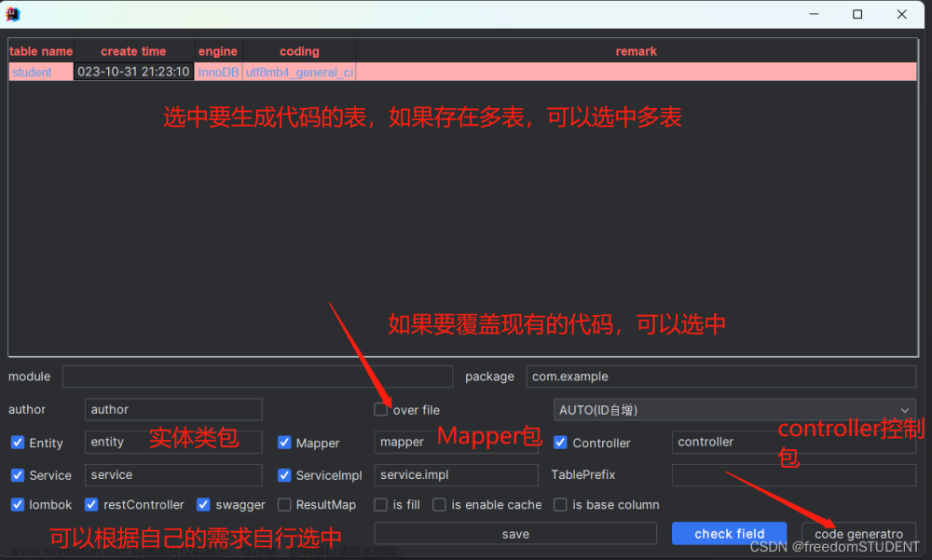Viewport: 932px width, 560px height.
Task: Disable the lombok checkbox
Action: (18, 505)
